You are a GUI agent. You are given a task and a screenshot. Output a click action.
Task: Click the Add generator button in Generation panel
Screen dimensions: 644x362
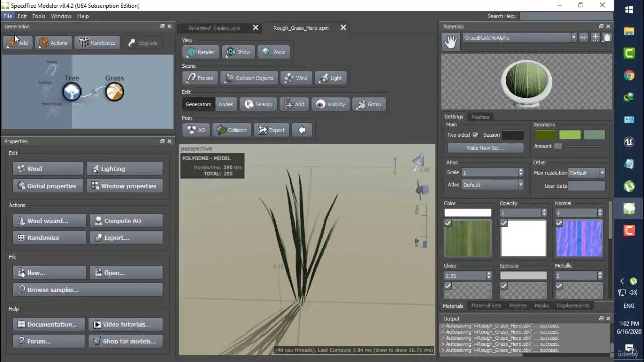pos(18,43)
